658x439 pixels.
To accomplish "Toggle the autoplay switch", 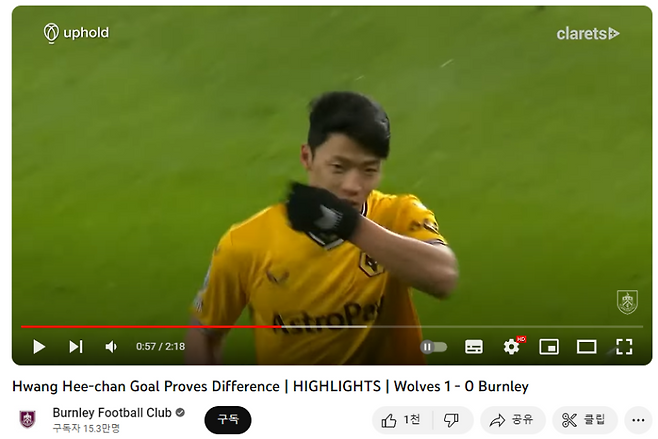I will pos(434,347).
